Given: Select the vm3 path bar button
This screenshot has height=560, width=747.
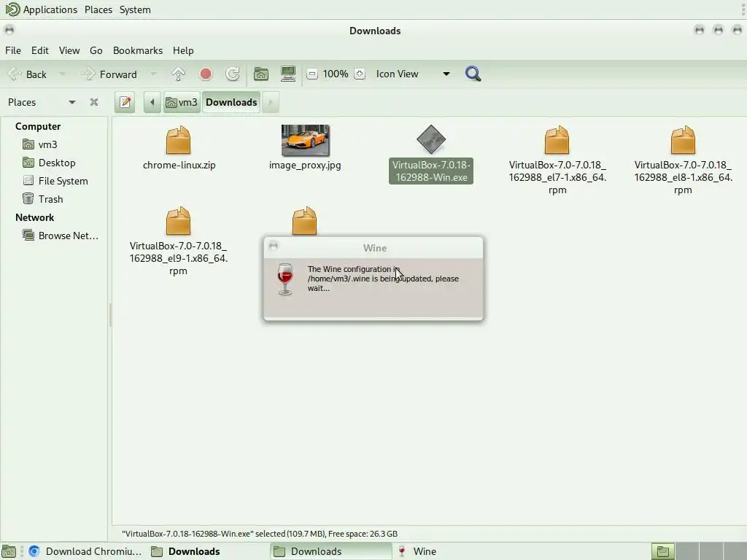Looking at the screenshot, I should point(182,102).
